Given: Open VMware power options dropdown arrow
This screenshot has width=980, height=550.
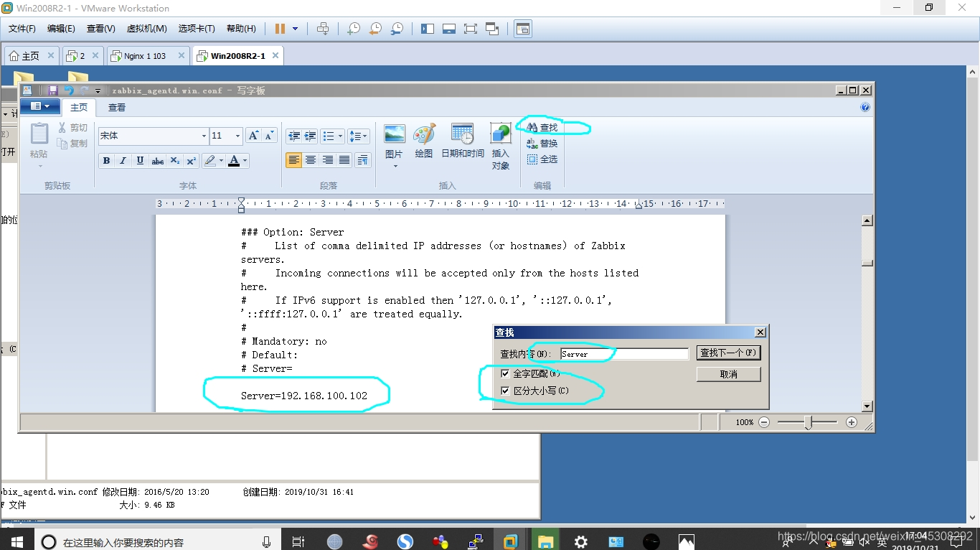Looking at the screenshot, I should click(x=295, y=29).
